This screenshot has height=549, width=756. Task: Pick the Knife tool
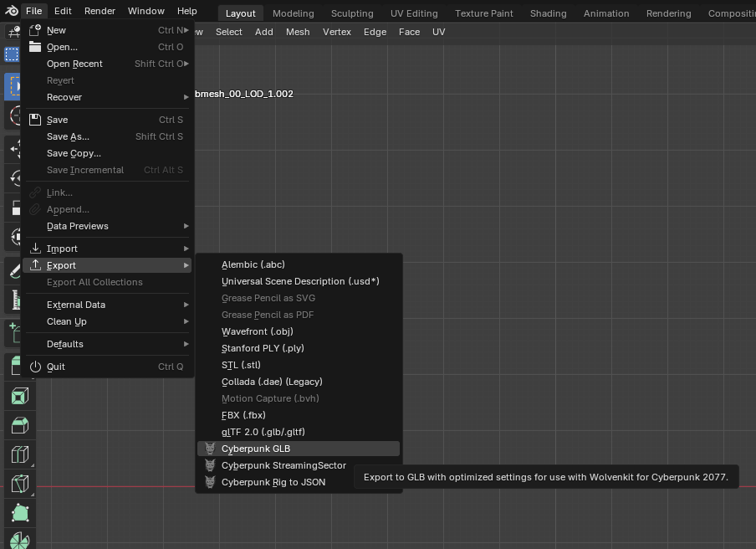coord(19,484)
